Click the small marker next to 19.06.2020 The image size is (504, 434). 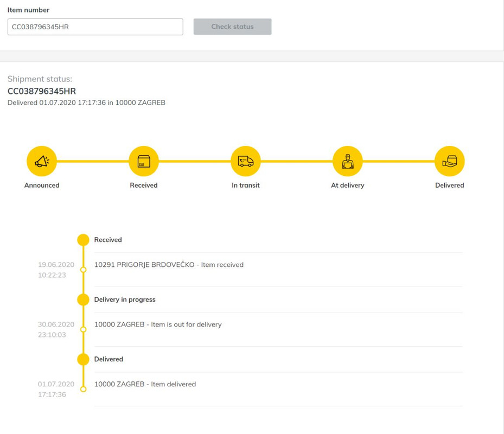(83, 270)
